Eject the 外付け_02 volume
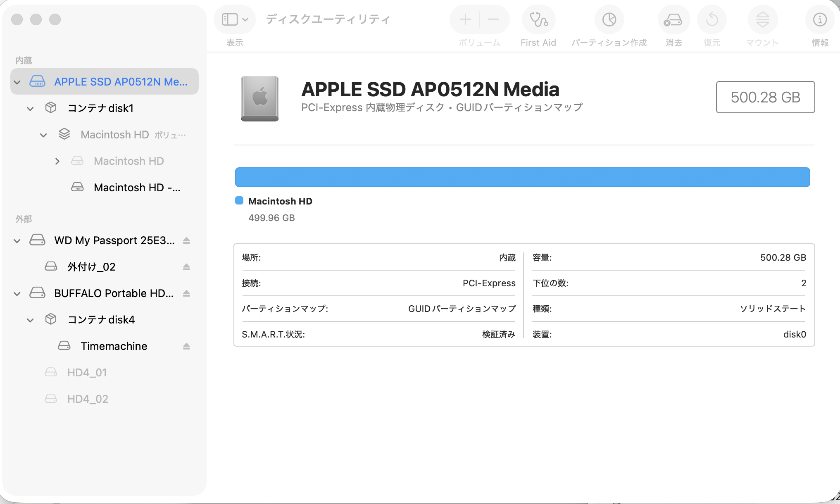 (186, 267)
